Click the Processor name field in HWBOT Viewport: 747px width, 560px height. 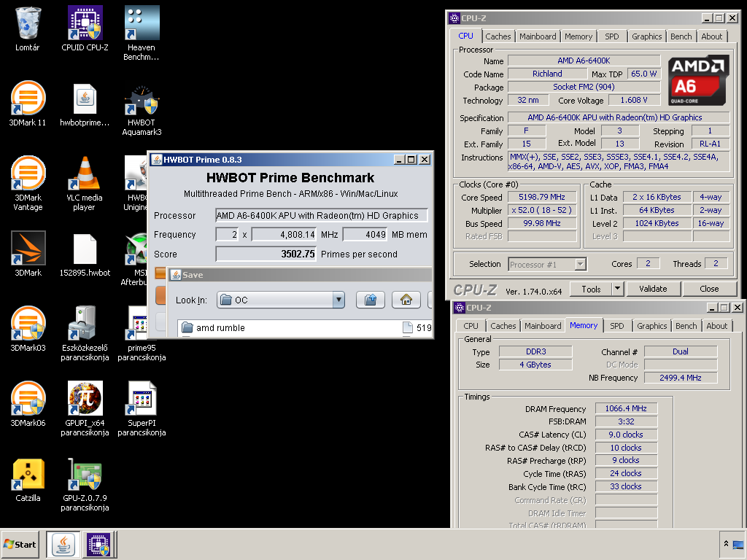(322, 215)
